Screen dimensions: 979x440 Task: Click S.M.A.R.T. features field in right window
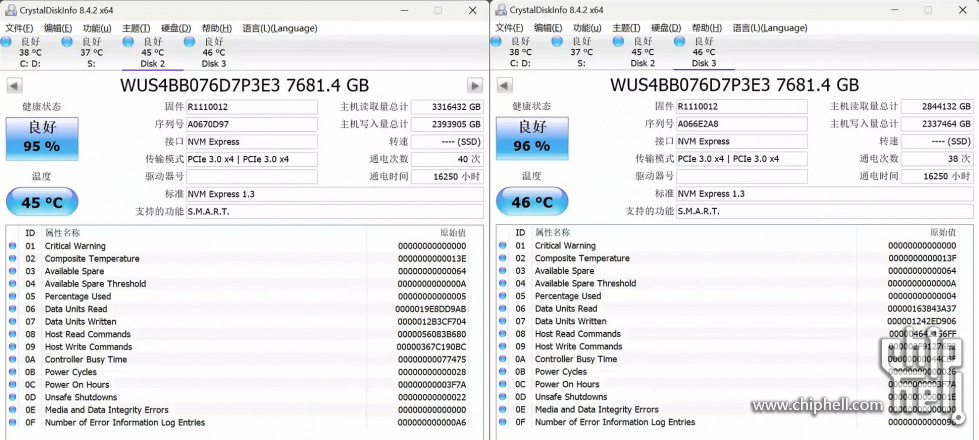click(x=825, y=211)
